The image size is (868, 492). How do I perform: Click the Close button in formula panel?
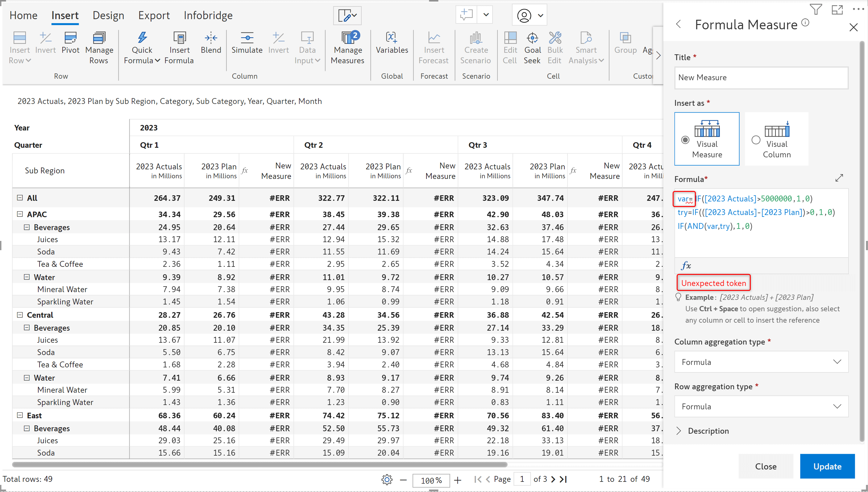pyautogui.click(x=766, y=466)
